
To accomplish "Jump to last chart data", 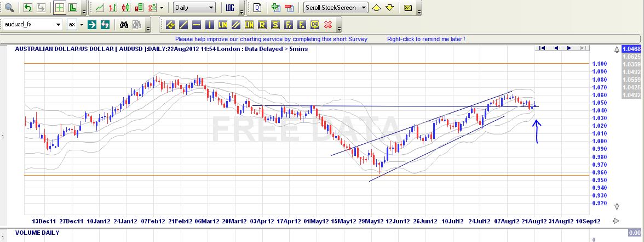I will click(x=583, y=48).
